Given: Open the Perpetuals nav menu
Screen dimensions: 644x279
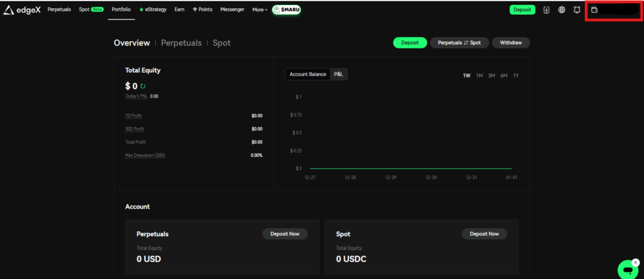Looking at the screenshot, I should [x=59, y=10].
